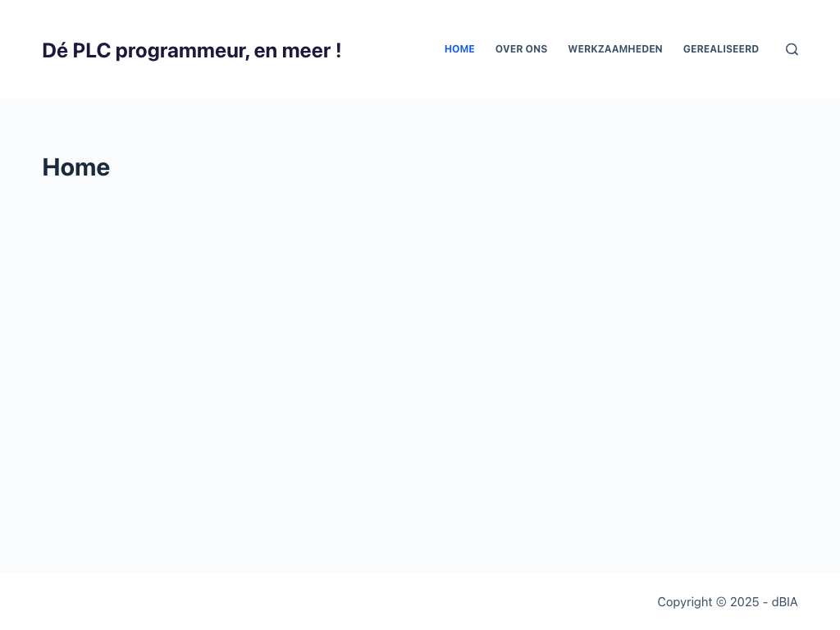Open the OVER ONS menu item
The width and height of the screenshot is (840, 630).
tap(521, 49)
